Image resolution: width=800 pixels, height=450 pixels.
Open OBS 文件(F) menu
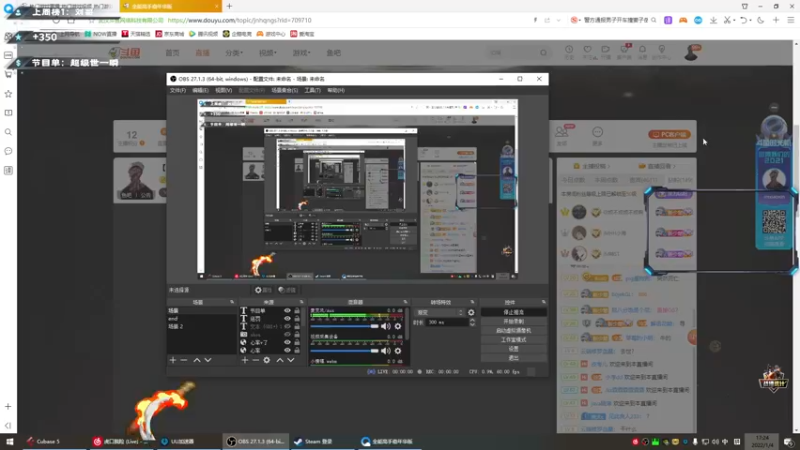tap(178, 90)
